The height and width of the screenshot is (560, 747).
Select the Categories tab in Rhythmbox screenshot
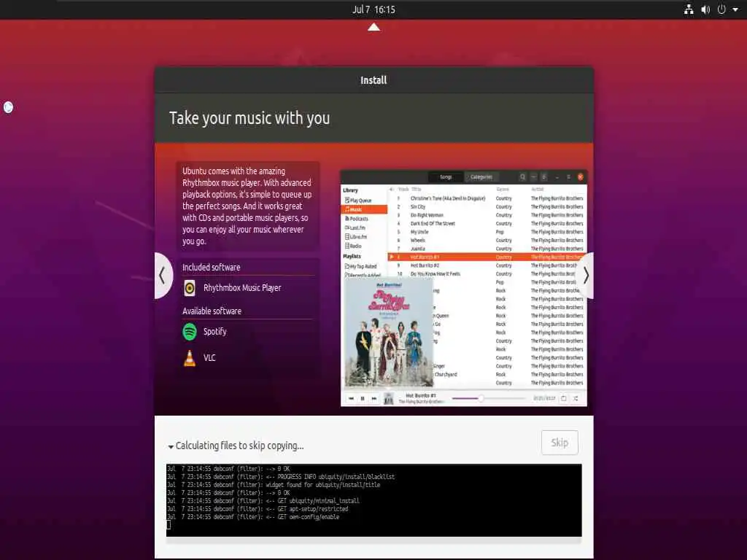(481, 177)
